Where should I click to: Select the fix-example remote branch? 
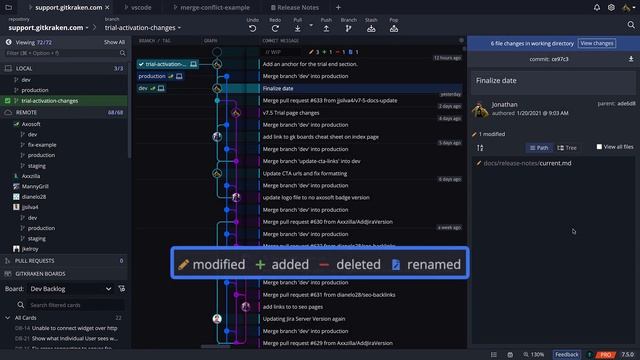pyautogui.click(x=42, y=145)
